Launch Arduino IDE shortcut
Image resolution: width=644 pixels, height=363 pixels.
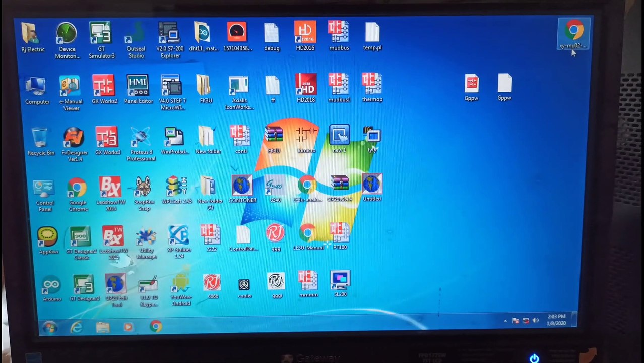pyautogui.click(x=51, y=289)
